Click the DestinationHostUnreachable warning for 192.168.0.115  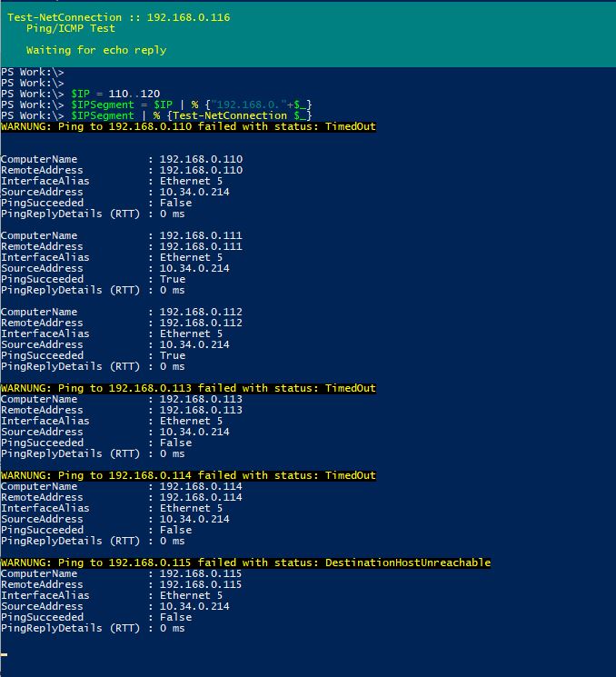pos(245,563)
